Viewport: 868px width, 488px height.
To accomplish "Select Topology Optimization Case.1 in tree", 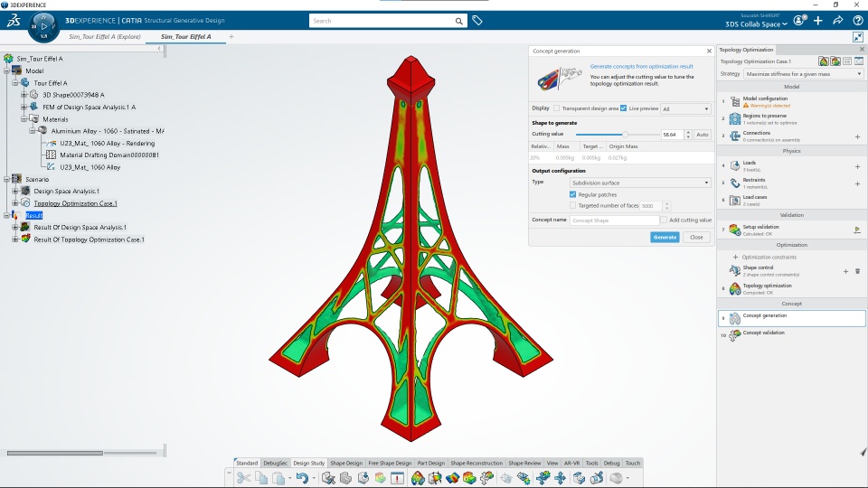I will click(75, 203).
